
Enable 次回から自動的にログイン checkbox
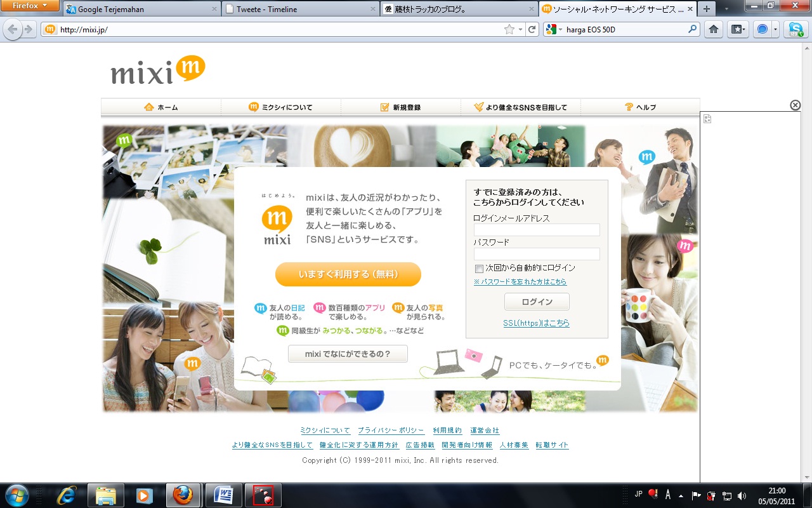click(x=479, y=269)
